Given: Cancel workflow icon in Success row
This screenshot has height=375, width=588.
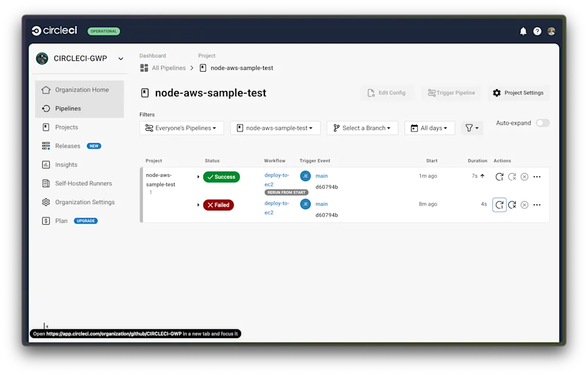Looking at the screenshot, I should tap(524, 177).
